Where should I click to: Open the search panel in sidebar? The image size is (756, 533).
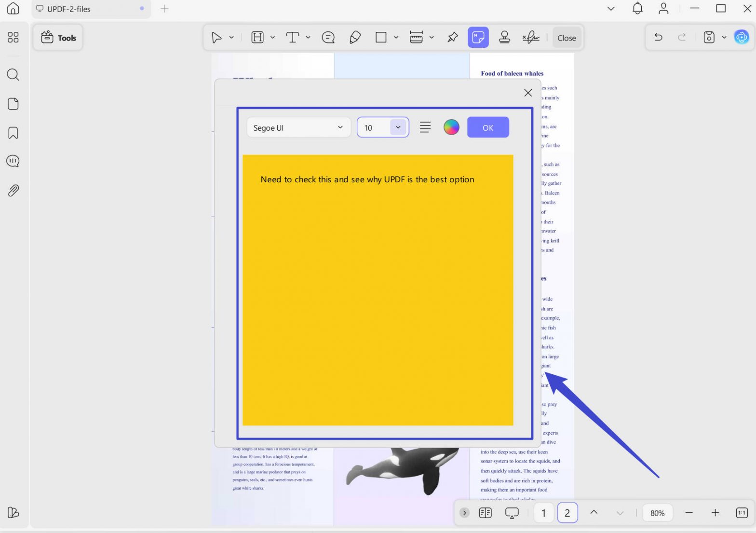[13, 74]
